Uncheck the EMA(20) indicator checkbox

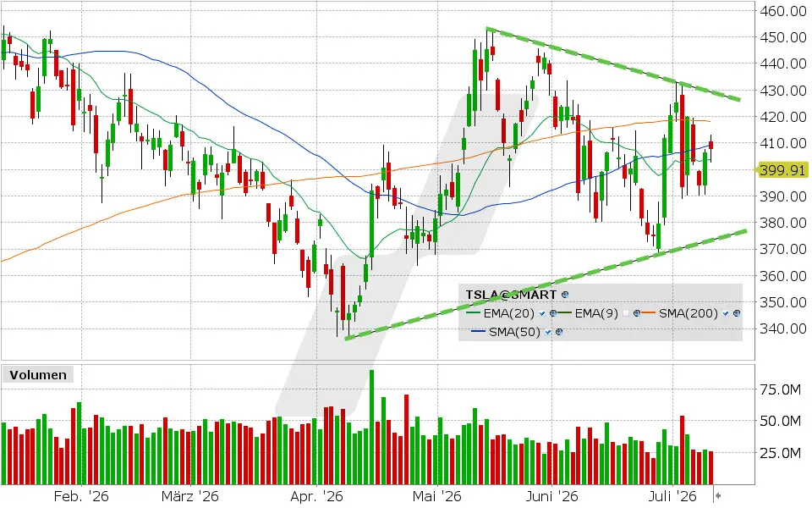click(x=541, y=313)
